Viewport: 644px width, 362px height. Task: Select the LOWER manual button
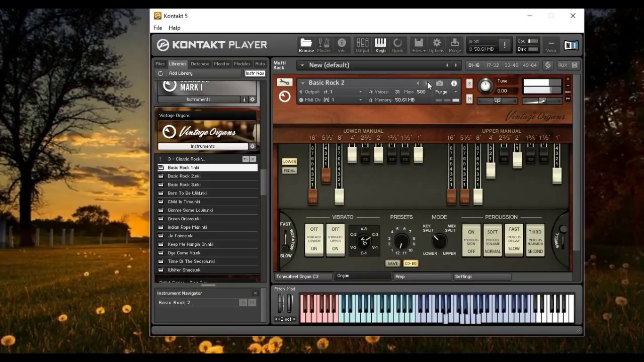pos(289,161)
